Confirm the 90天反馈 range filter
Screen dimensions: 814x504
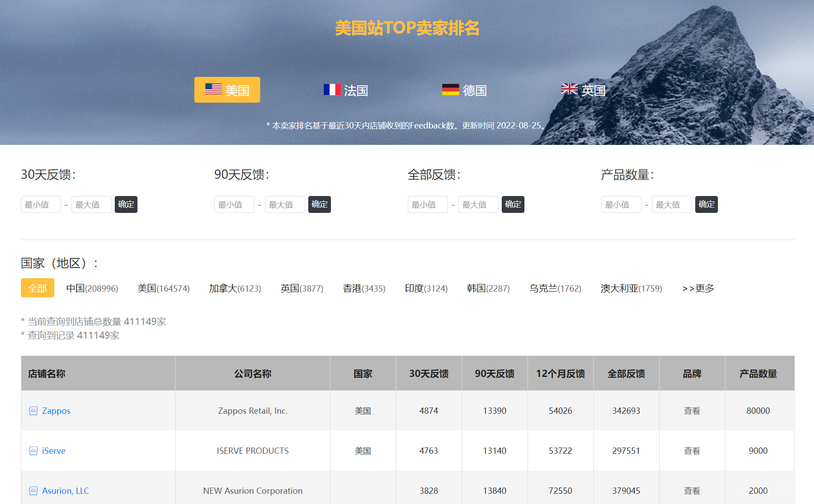tap(319, 204)
